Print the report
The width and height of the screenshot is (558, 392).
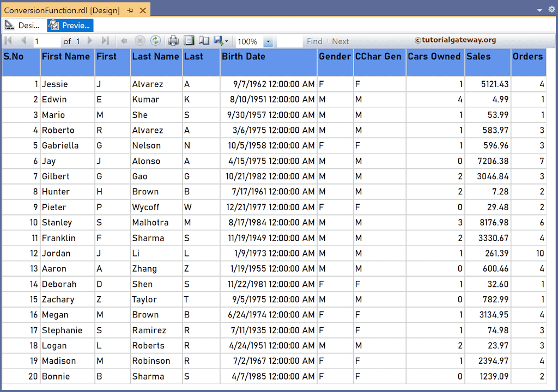[173, 41]
